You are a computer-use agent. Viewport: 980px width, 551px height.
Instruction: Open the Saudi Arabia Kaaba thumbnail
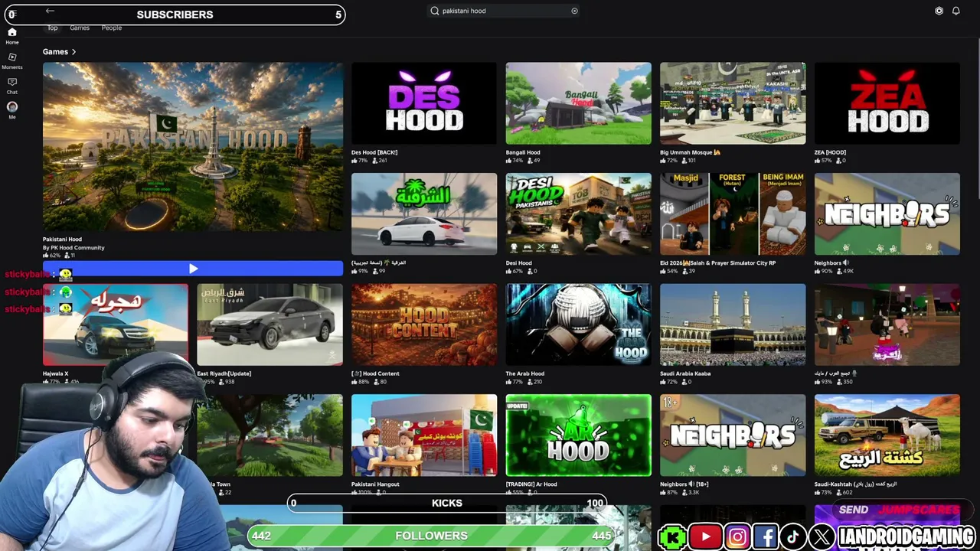(x=733, y=324)
